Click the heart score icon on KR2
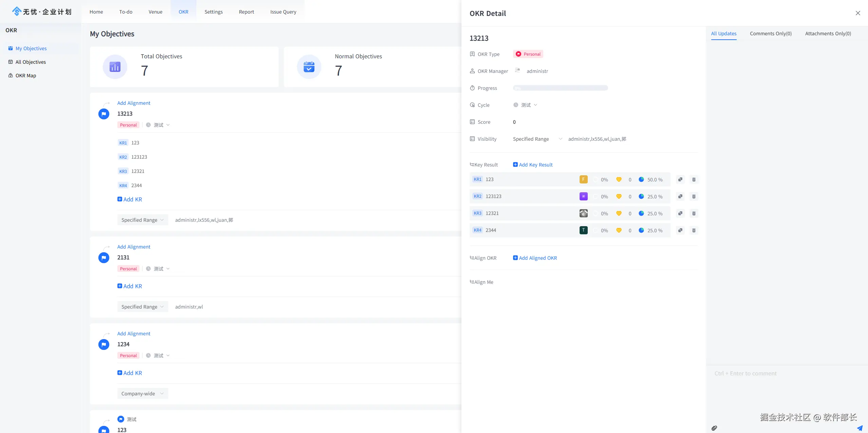 [x=619, y=196]
